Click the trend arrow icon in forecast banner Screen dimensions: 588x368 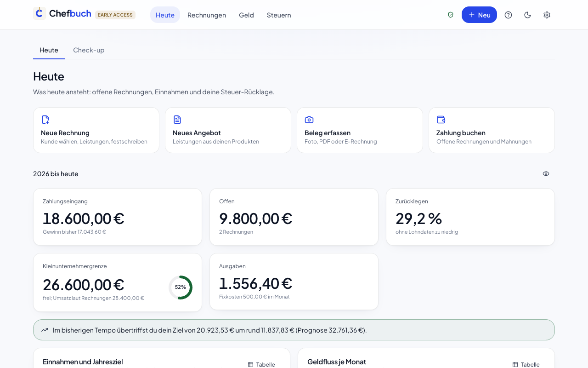[45, 330]
